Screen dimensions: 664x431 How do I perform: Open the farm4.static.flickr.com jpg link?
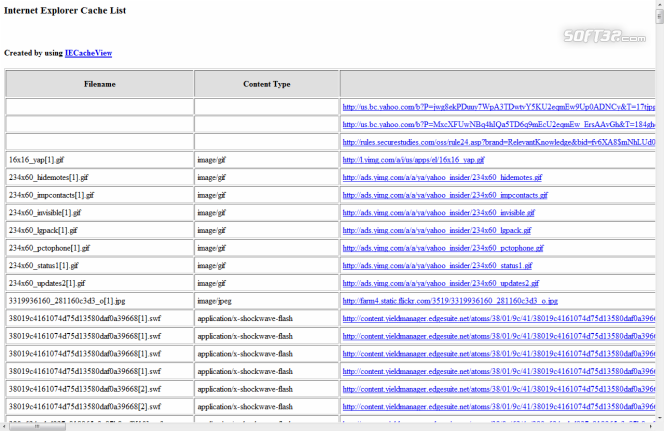[x=450, y=301]
